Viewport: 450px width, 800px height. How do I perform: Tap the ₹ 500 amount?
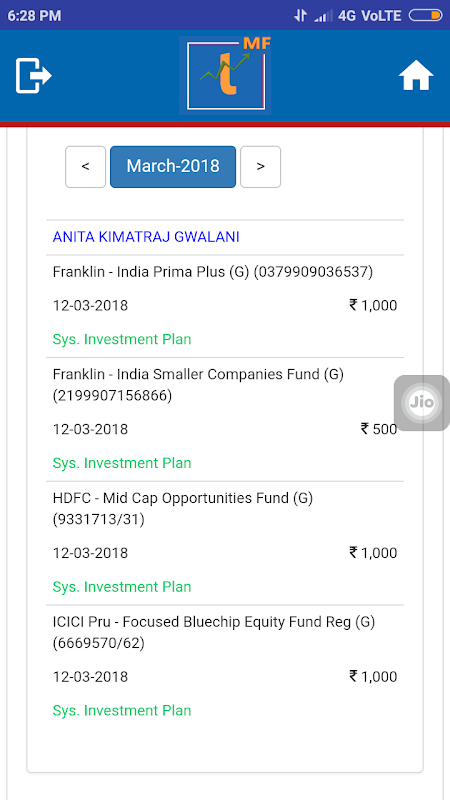click(379, 429)
